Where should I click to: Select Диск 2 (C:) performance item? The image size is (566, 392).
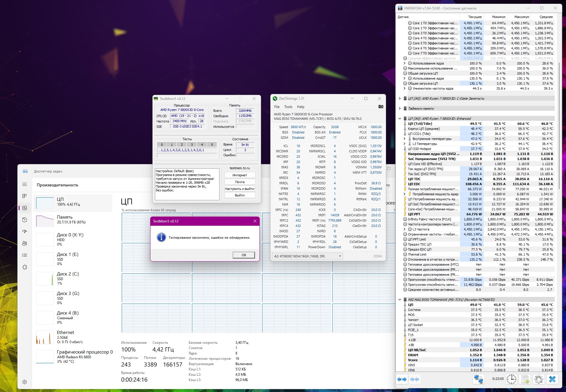tap(73, 278)
